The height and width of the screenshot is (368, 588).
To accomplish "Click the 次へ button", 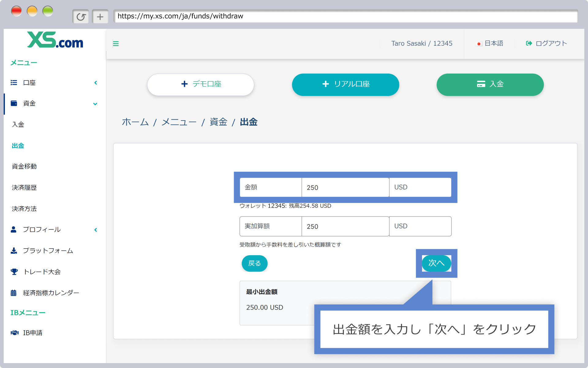I will (436, 263).
